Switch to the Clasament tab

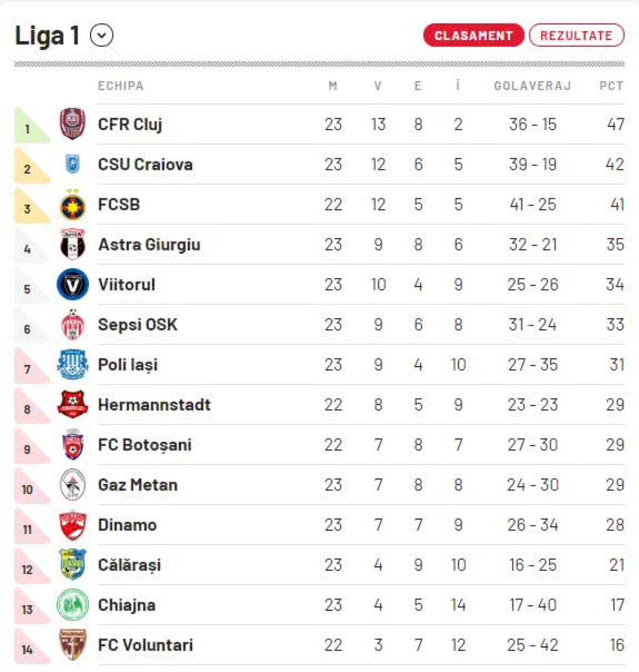(473, 36)
